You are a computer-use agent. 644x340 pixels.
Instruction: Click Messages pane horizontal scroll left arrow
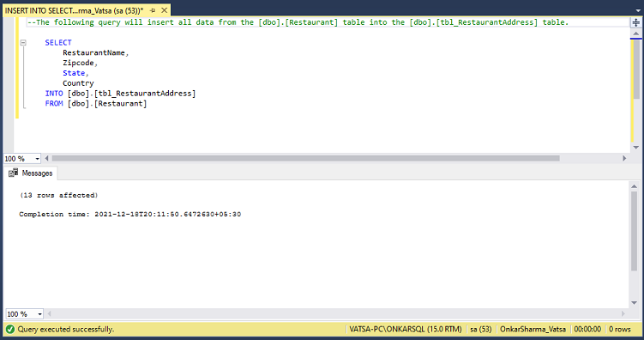pyautogui.click(x=49, y=313)
